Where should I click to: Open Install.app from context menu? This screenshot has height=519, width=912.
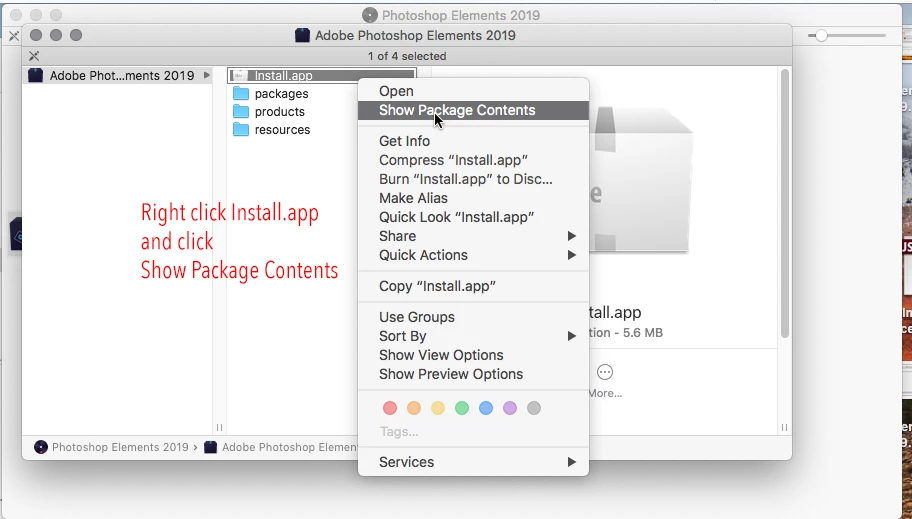(473, 91)
